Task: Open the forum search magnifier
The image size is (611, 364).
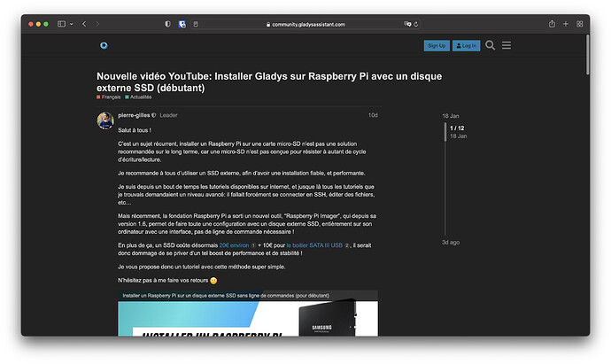Action: 491,45
